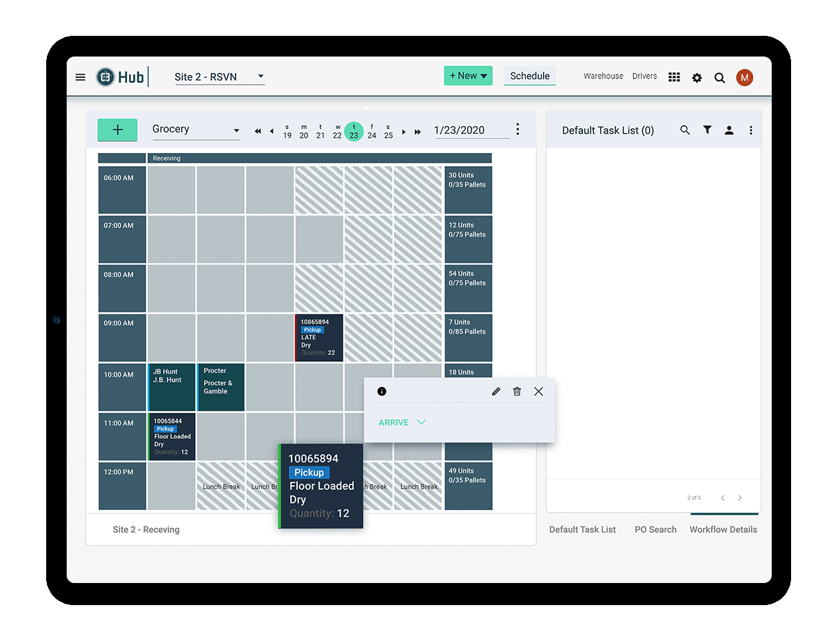Click the + New button
Screen dimensions: 840x643
coord(468,76)
